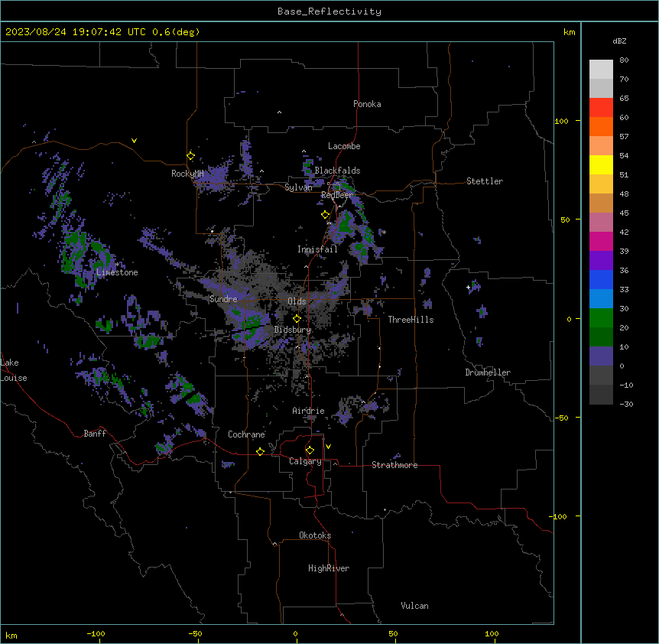
Task: Click the Sundre town label
Action: [x=223, y=299]
